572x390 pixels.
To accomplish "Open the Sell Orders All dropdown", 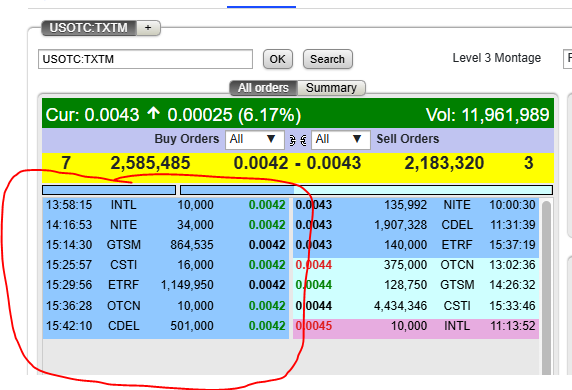I will [341, 140].
